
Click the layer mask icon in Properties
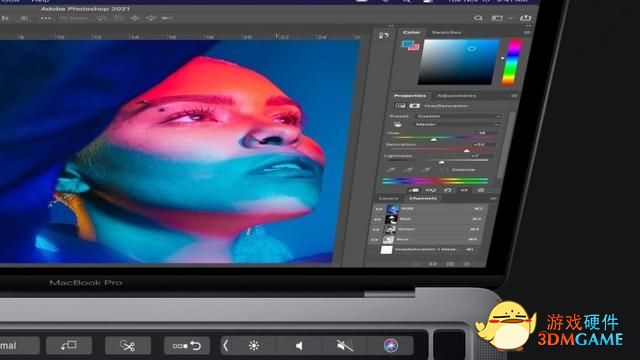(x=415, y=106)
